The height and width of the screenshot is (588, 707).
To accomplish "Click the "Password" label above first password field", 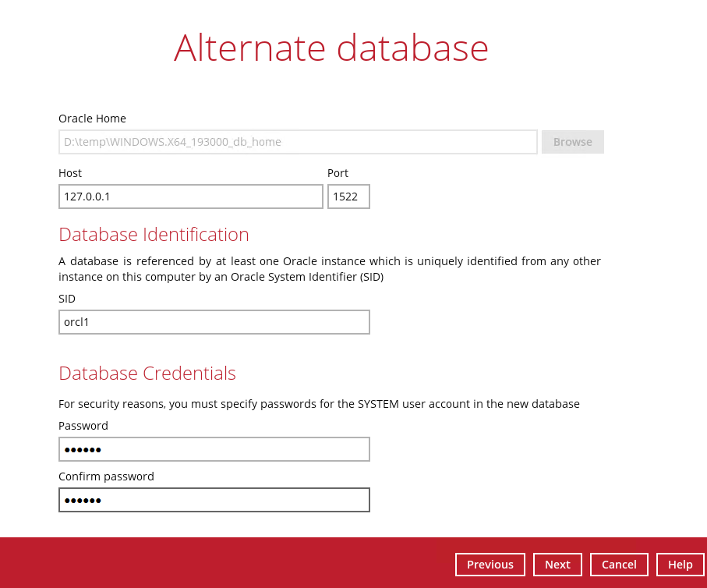I will tap(83, 426).
